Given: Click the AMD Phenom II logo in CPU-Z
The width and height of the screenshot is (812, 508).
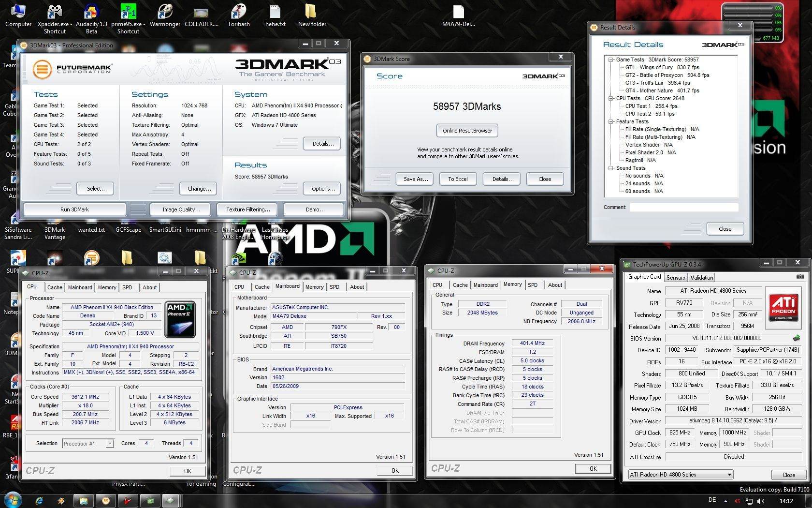Looking at the screenshot, I should (x=180, y=319).
